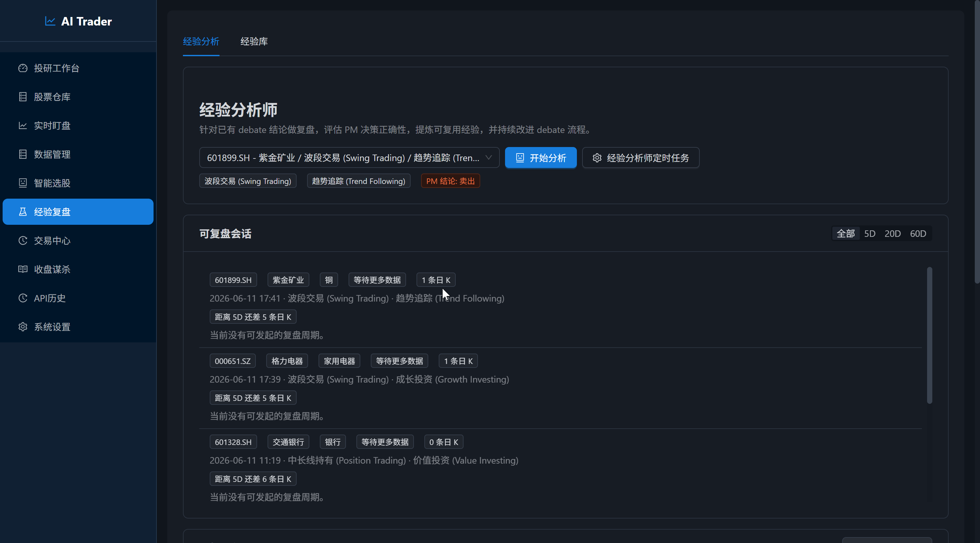Select the 全部 period filter

[x=845, y=233]
